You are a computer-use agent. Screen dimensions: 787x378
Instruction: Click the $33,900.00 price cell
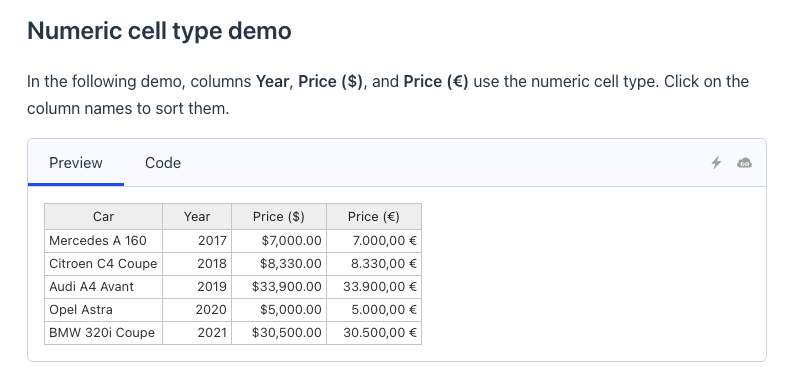pos(279,287)
